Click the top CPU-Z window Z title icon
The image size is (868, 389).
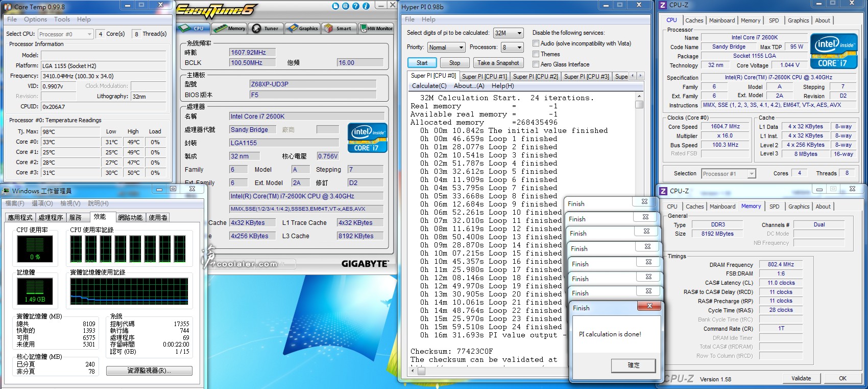[663, 5]
